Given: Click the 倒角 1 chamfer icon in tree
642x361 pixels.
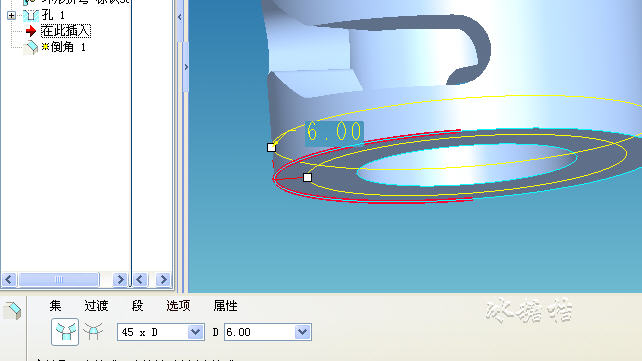Looking at the screenshot, I should click(x=31, y=47).
